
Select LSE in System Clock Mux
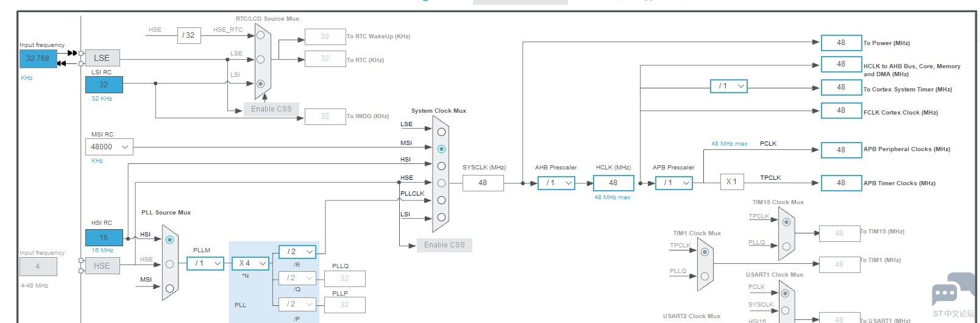click(441, 132)
